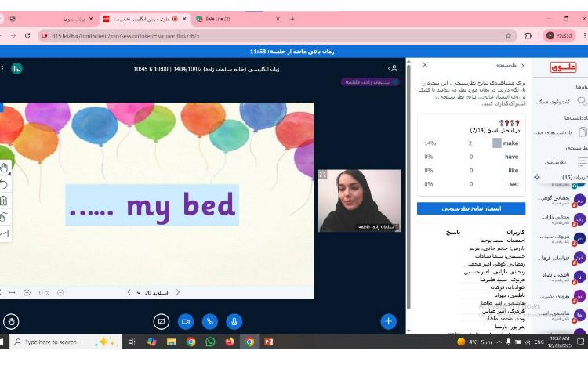Open shared notes in sidebar
The width and height of the screenshot is (588, 376).
point(561,132)
